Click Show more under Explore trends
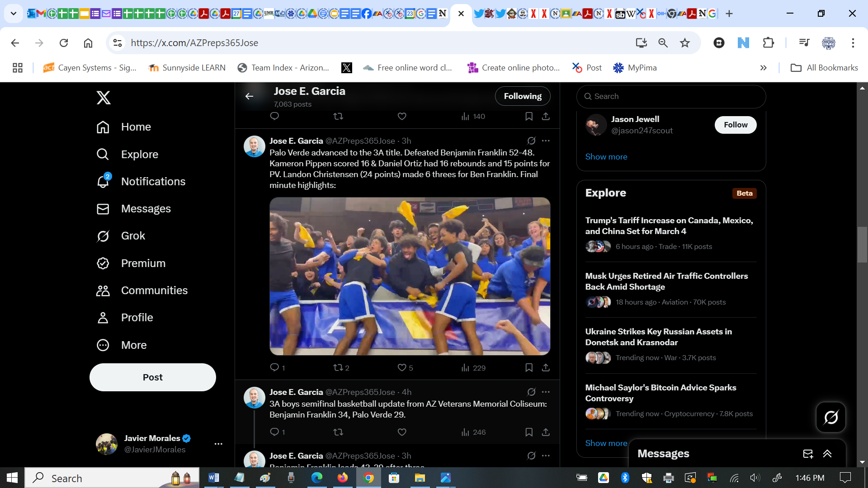Image resolution: width=868 pixels, height=488 pixels. point(606,443)
